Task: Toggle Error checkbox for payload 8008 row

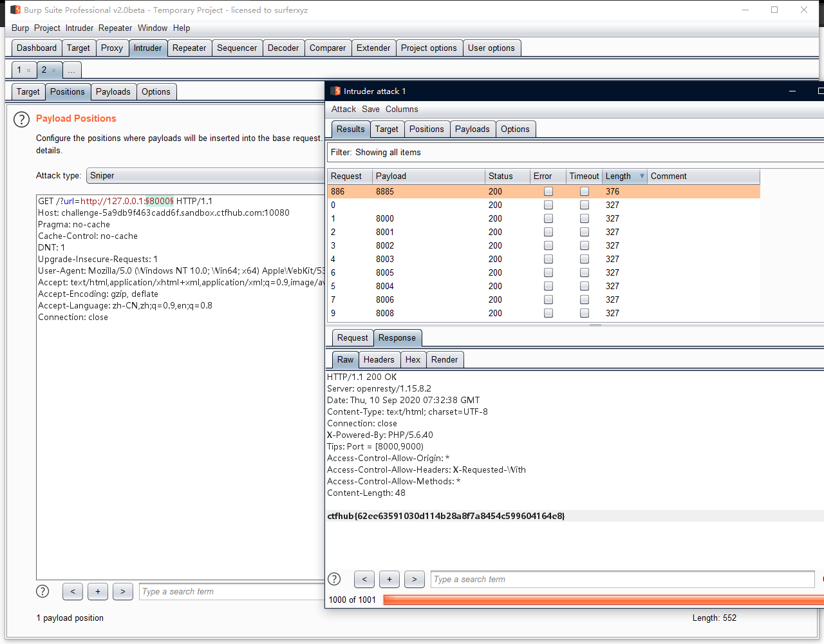Action: pos(548,313)
